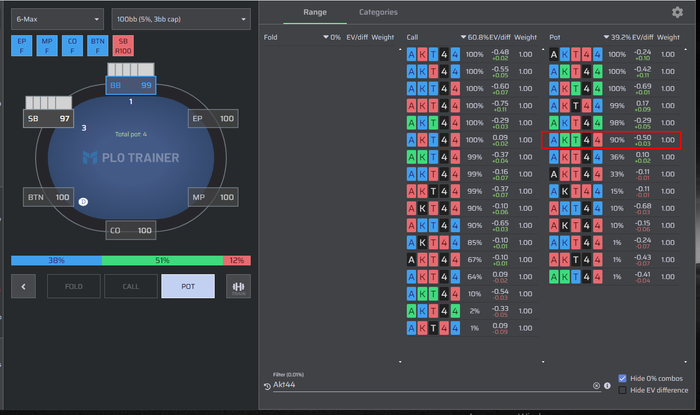Select the Call combo row with 2%
The width and height of the screenshot is (700, 415).
[471, 311]
